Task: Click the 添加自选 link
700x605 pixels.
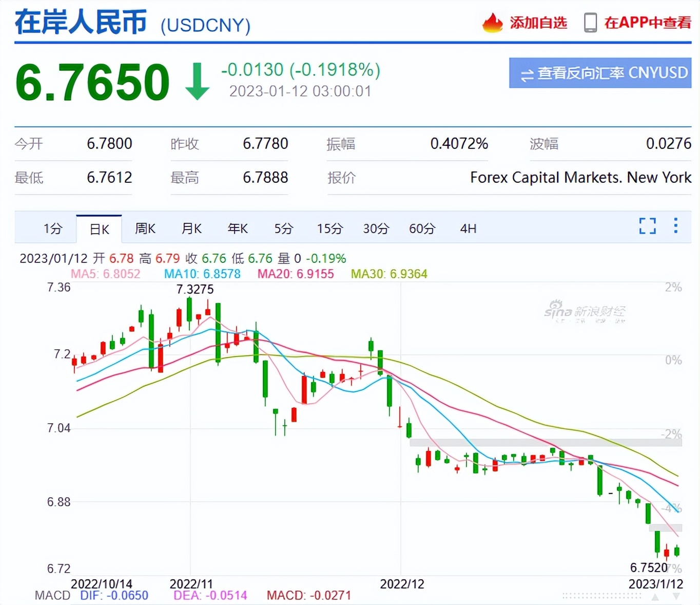Action: pos(538,23)
